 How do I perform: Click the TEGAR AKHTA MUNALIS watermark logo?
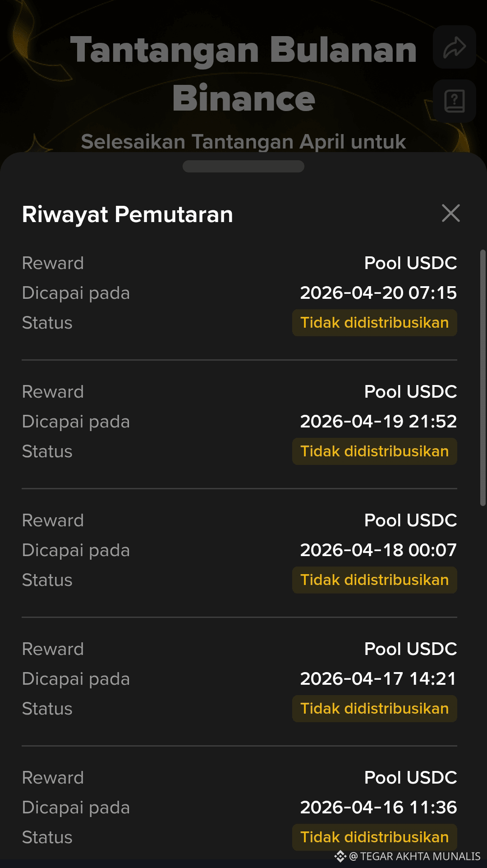(x=340, y=856)
